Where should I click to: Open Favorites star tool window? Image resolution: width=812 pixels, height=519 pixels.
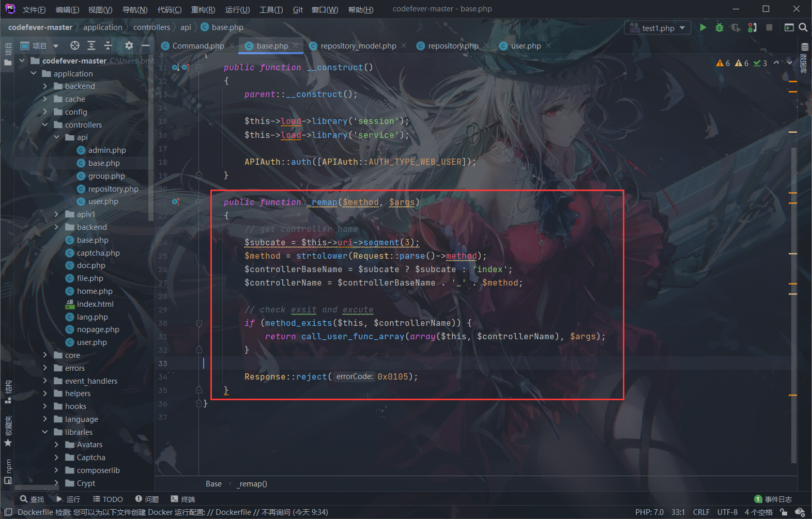(8, 431)
